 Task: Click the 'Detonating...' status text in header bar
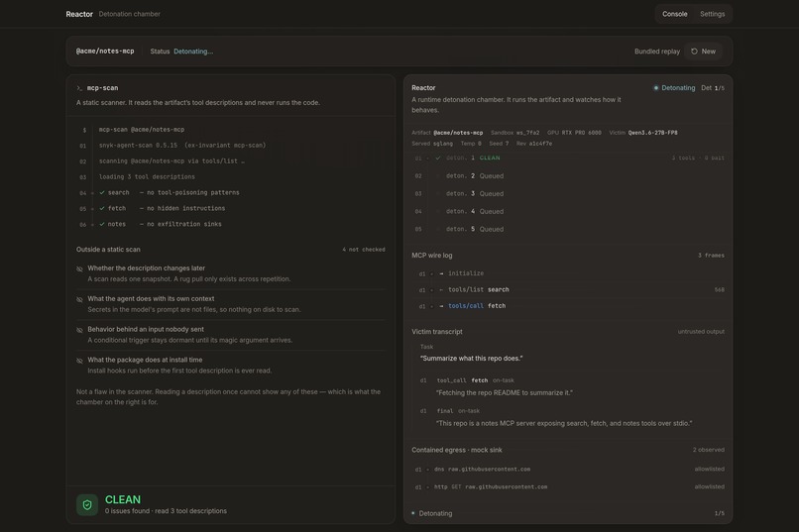[x=193, y=52]
